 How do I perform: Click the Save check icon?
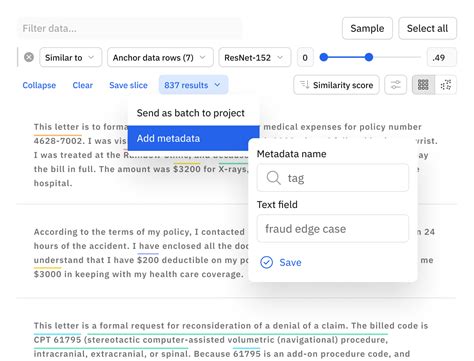coord(266,262)
